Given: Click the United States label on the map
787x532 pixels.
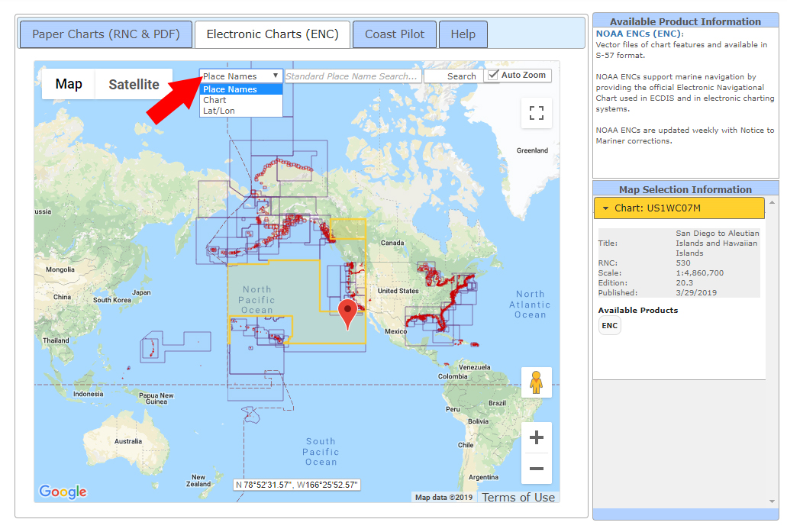Looking at the screenshot, I should 398,291.
